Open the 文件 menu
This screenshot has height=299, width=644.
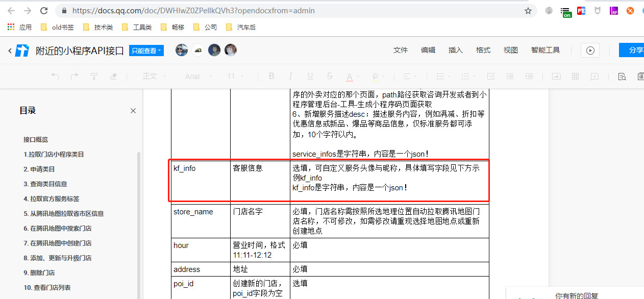[401, 50]
